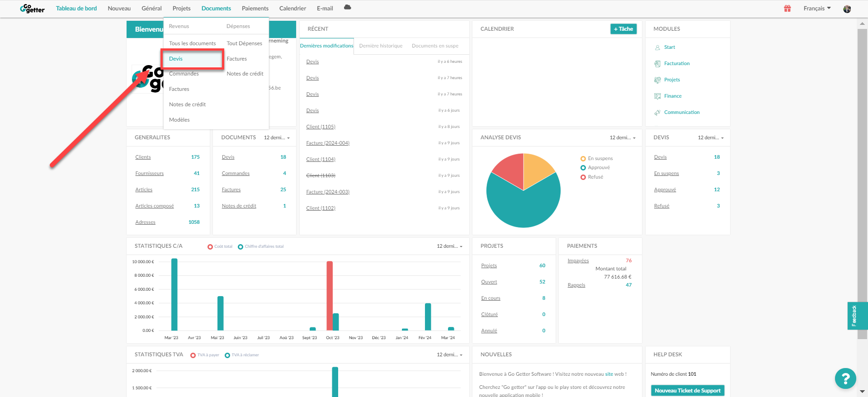Toggle TVA à réclamer series
Screen dimensions: 868x397
(242, 355)
